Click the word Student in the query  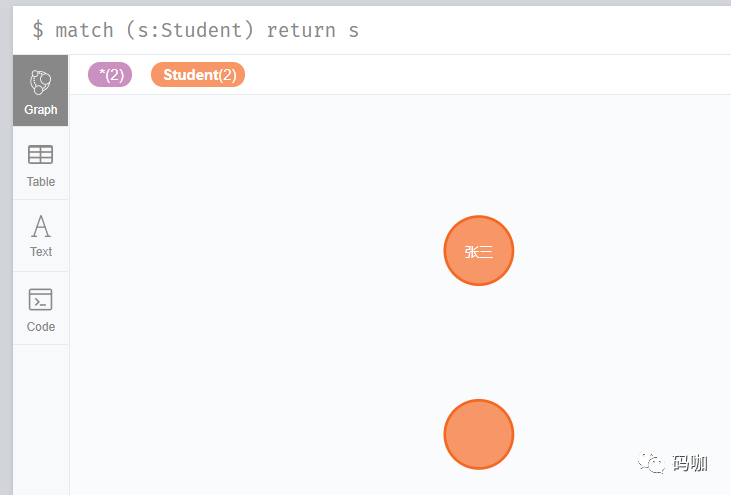[201, 30]
